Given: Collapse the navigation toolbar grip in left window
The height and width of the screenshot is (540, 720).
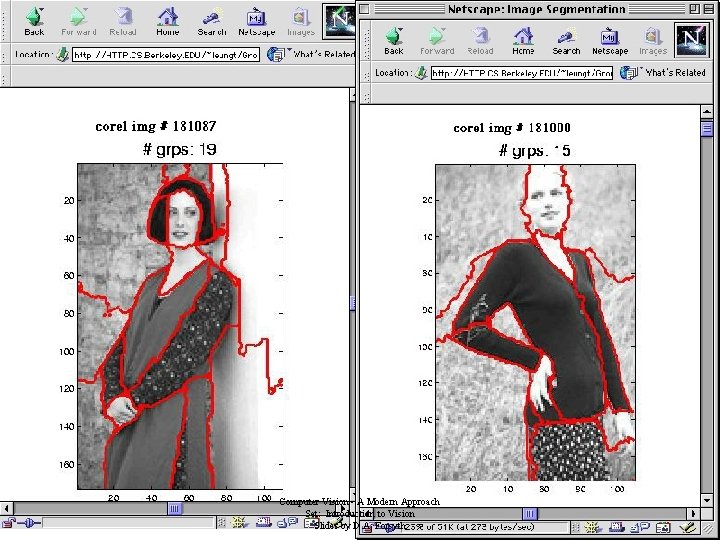Looking at the screenshot, I should pyautogui.click(x=5, y=21).
